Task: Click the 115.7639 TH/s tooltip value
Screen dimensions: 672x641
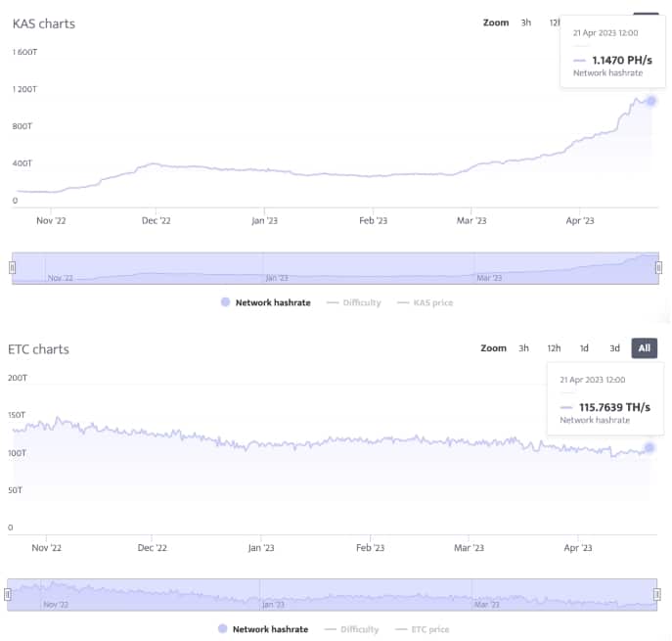Action: pos(614,407)
